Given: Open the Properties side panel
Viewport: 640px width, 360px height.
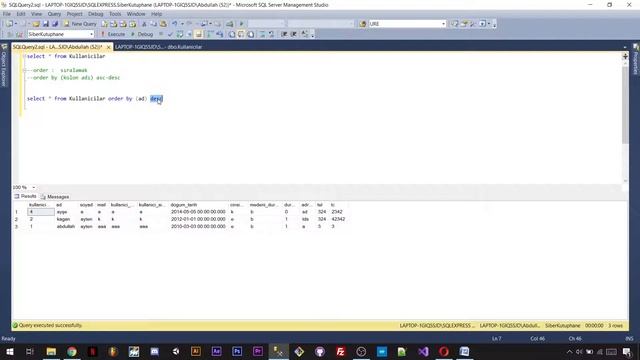Looking at the screenshot, I should coord(636,59).
